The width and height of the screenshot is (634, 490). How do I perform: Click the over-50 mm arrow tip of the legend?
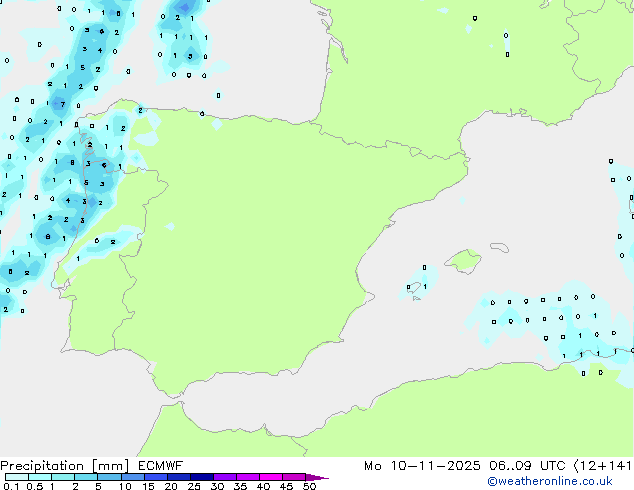[317, 477]
